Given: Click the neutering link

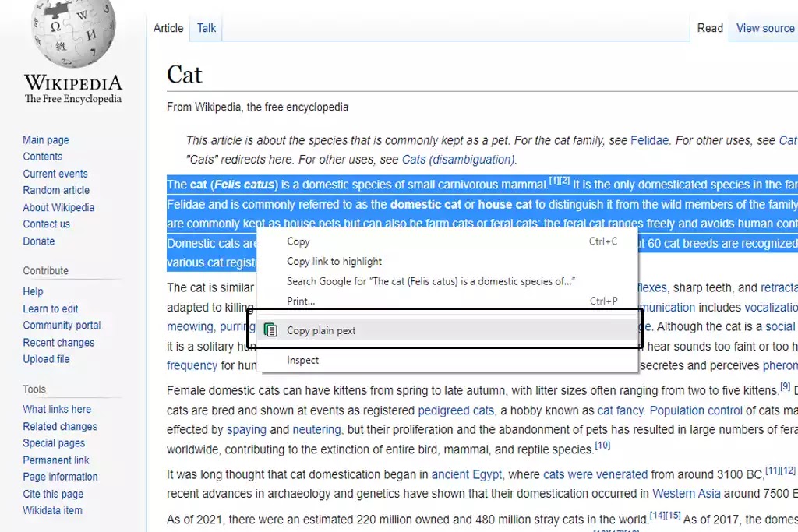Looking at the screenshot, I should click(x=316, y=430).
